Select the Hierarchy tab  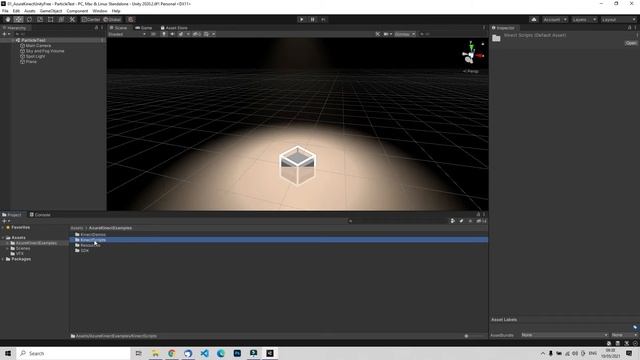(14, 28)
